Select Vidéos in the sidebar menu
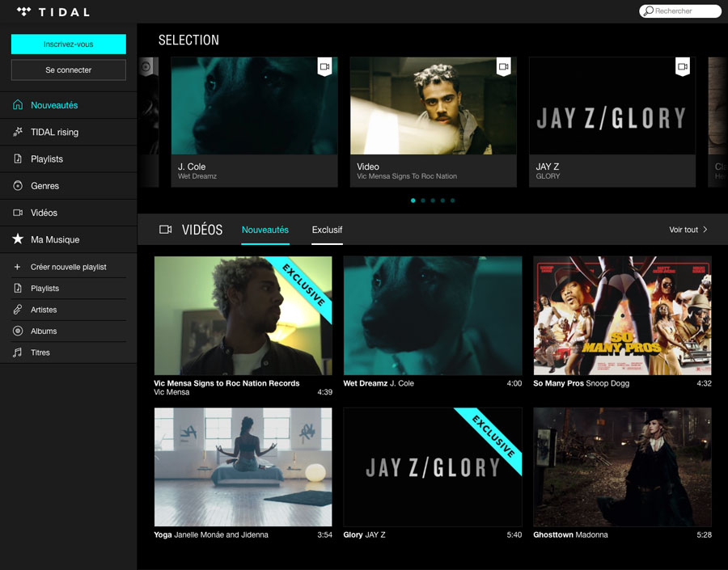728x570 pixels. coord(68,213)
